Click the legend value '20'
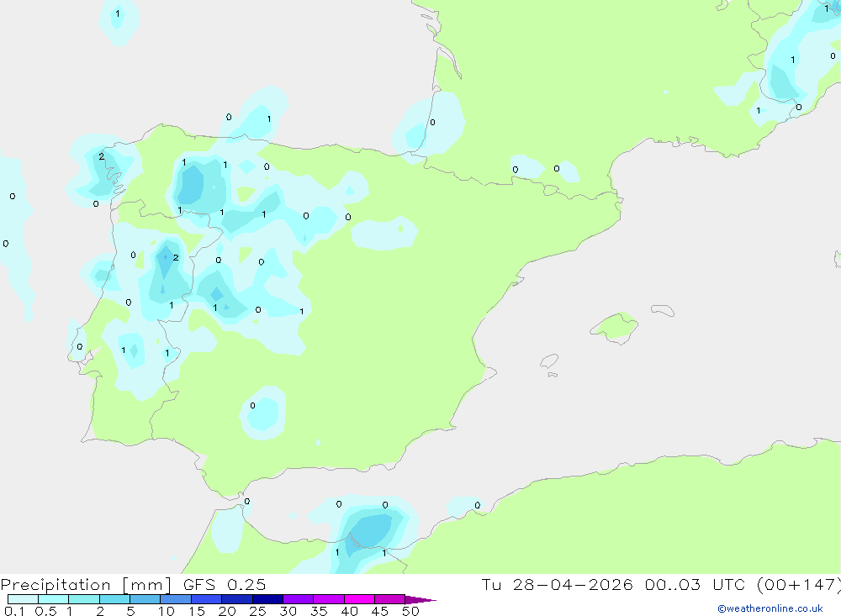This screenshot has width=841, height=616. (x=227, y=611)
